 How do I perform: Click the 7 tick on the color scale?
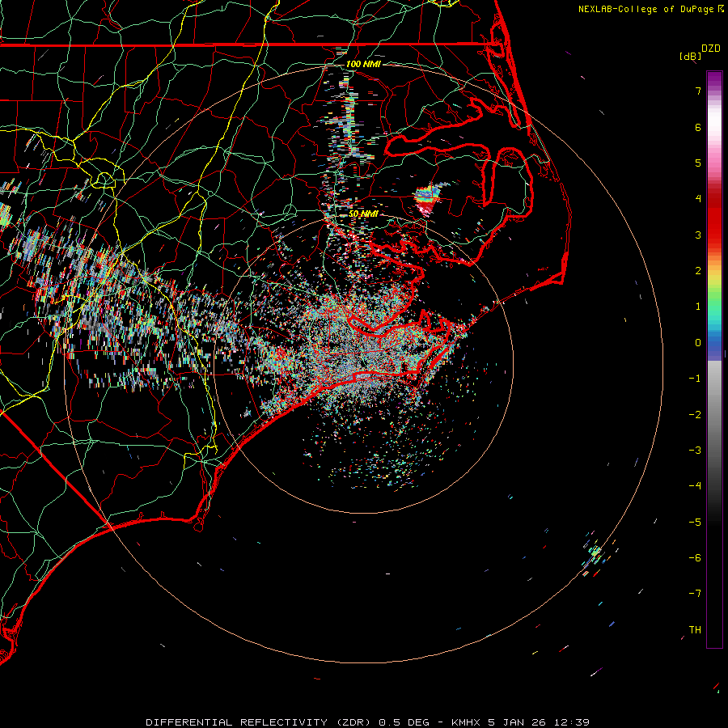[x=697, y=91]
